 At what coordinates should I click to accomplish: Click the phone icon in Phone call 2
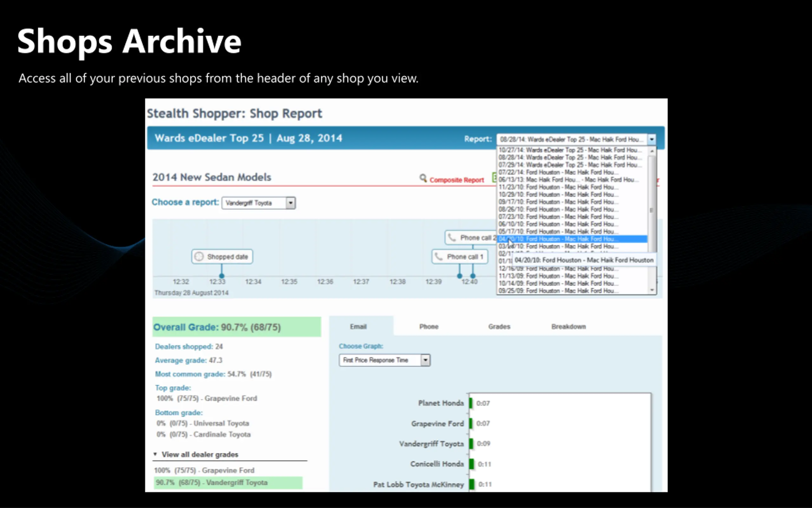(x=452, y=238)
